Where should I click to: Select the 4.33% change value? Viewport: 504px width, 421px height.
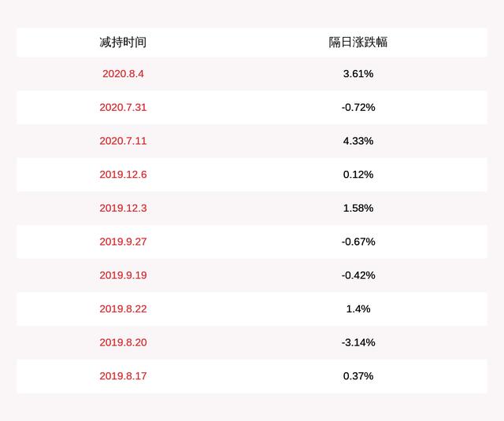[x=358, y=141]
